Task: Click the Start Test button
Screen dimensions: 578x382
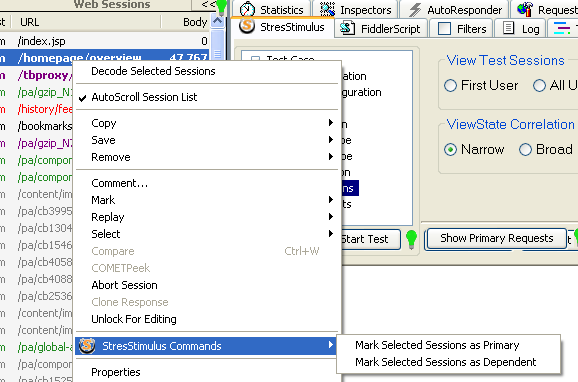Action: point(371,239)
